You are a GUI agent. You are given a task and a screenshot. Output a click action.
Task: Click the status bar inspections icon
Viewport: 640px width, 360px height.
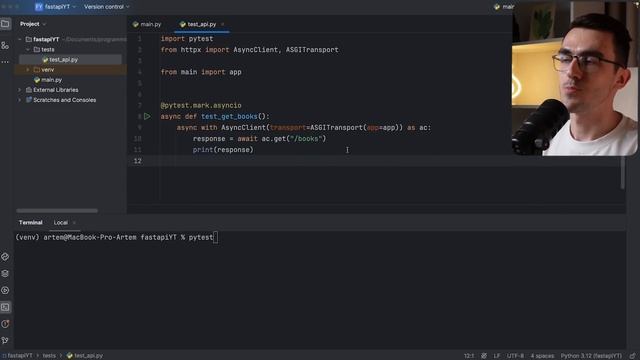click(x=484, y=356)
